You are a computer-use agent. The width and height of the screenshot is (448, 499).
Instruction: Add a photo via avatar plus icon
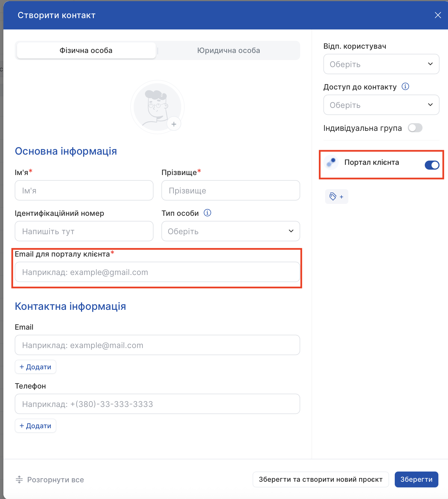click(174, 124)
